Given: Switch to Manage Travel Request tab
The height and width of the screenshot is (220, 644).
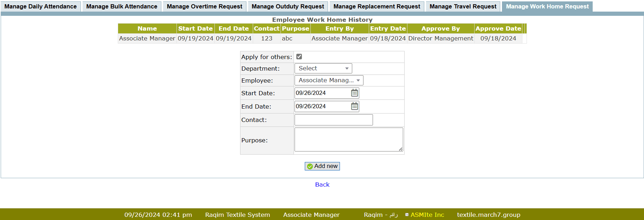Looking at the screenshot, I should [x=463, y=7].
